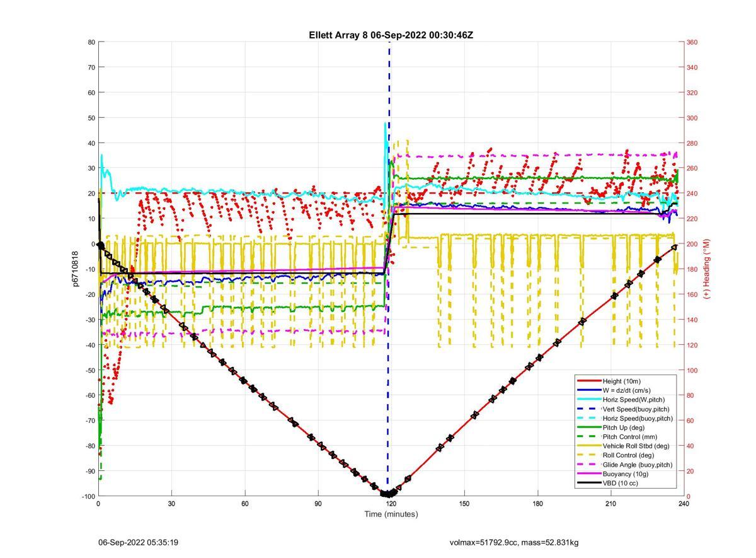Image resolution: width=756 pixels, height=558 pixels.
Task: Click right axis tick label '360'
Action: coord(692,42)
